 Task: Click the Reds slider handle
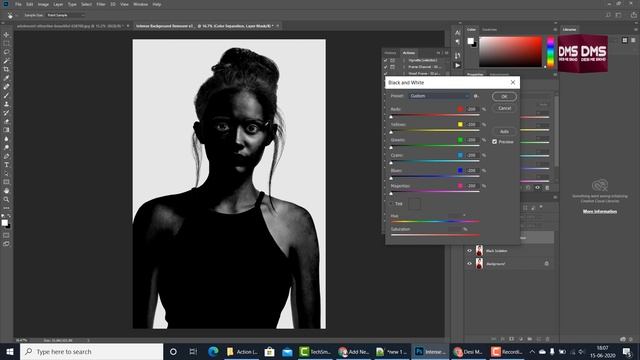[x=391, y=117]
